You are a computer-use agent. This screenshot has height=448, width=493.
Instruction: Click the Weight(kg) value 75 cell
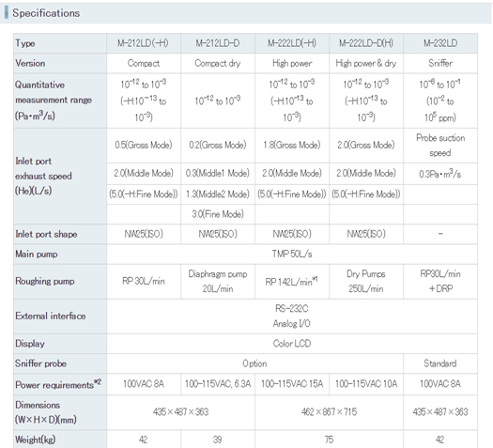point(330,440)
